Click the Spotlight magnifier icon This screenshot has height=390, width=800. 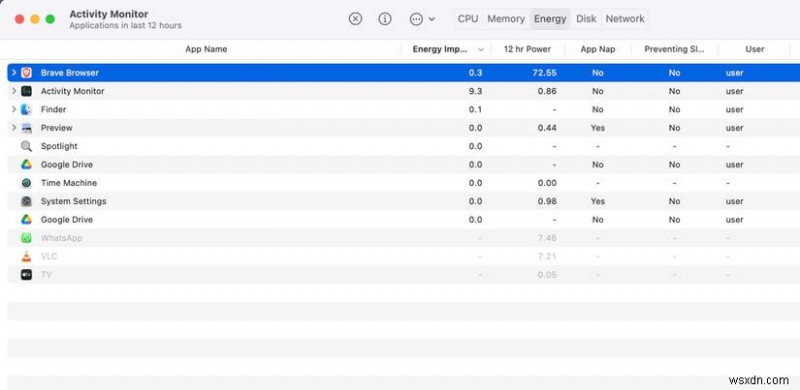(x=27, y=146)
